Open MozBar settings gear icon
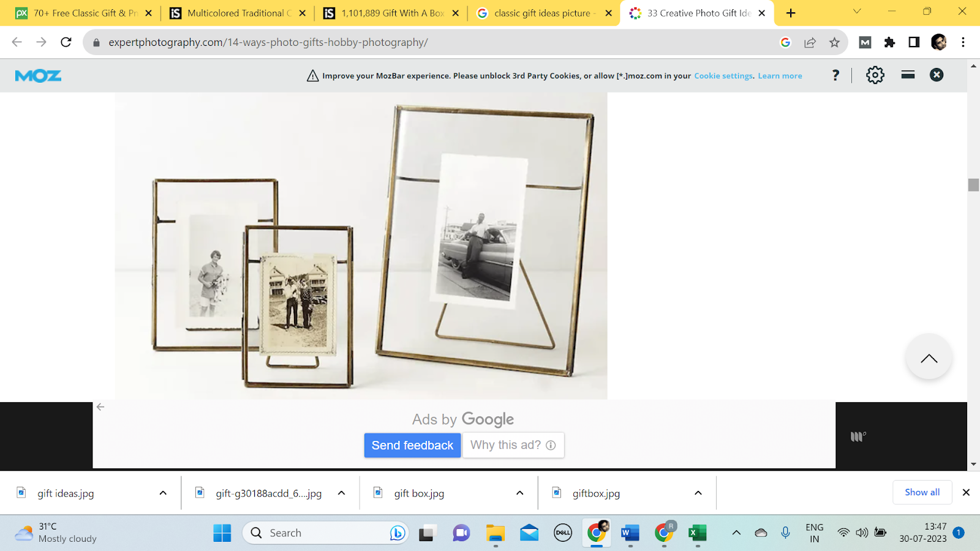 coord(875,75)
